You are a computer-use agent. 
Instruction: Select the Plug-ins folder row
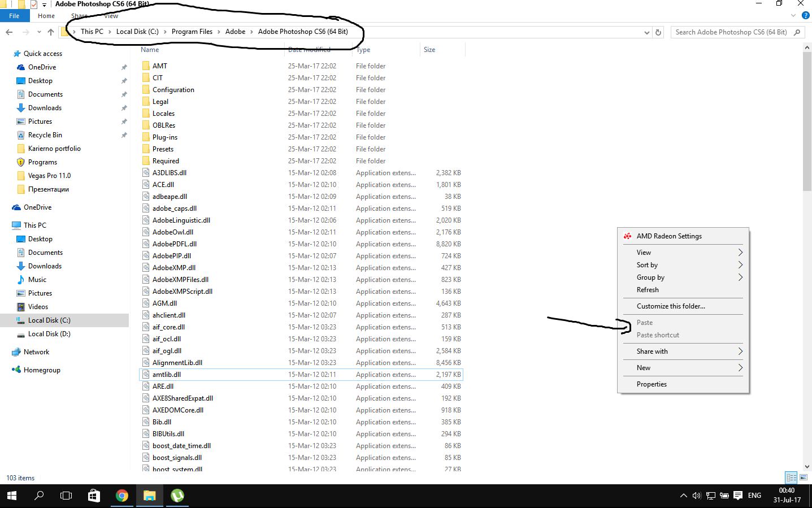(x=301, y=137)
